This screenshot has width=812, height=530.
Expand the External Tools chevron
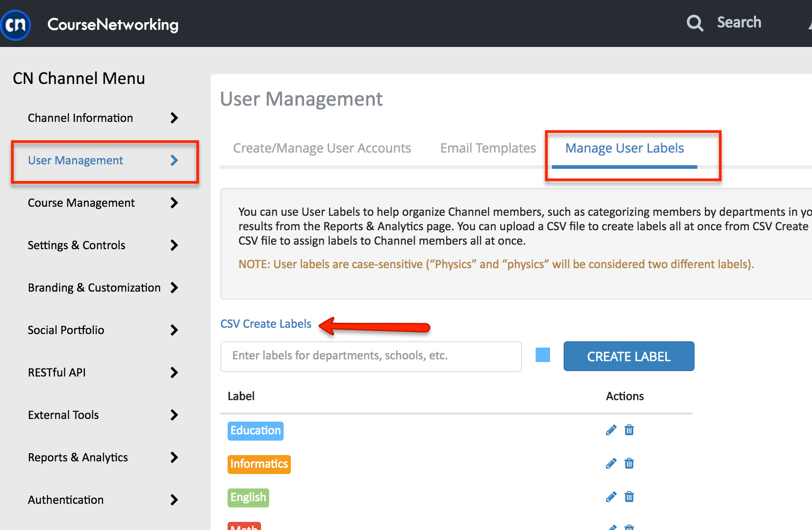point(174,415)
